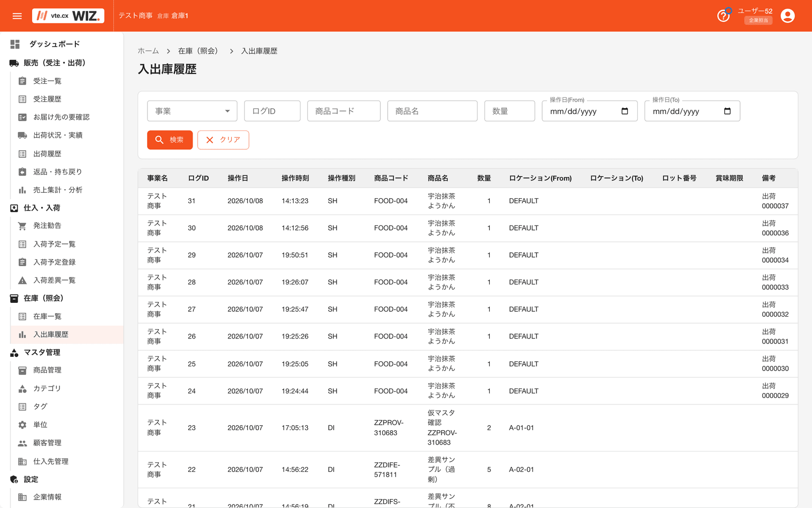
Task: Click the クリア clear button
Action: point(223,140)
